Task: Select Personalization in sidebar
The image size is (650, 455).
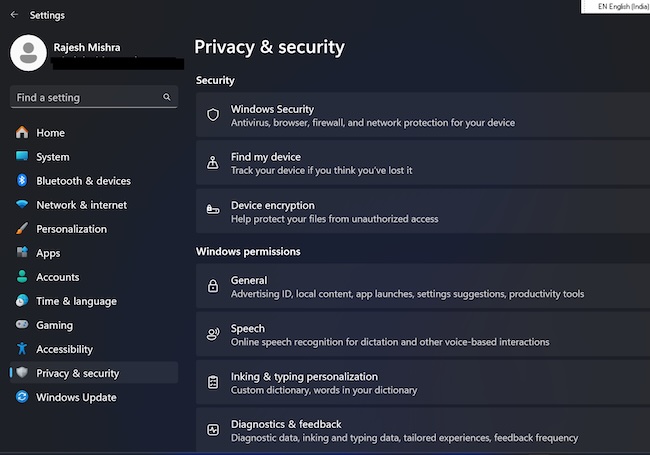Action: pos(94,229)
